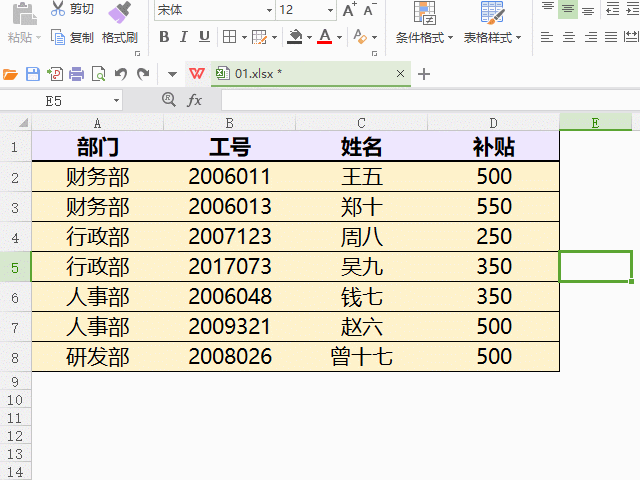Click cell containing 吴九

361,267
